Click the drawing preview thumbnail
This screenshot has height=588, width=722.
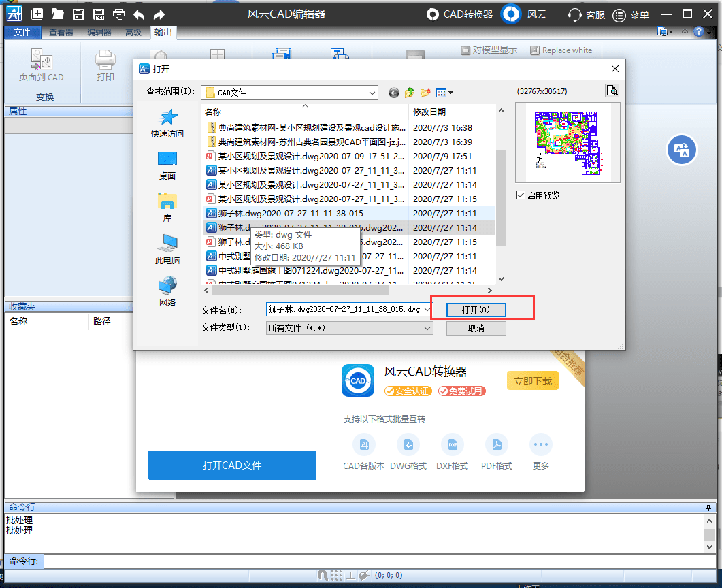pyautogui.click(x=568, y=142)
